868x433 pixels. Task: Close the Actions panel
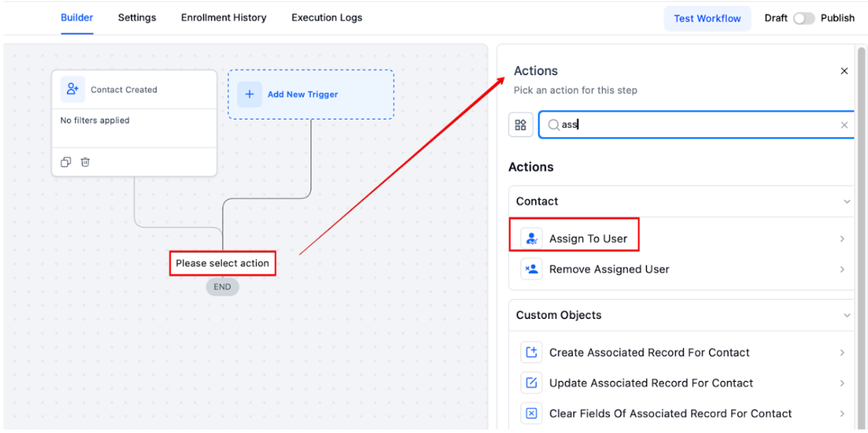tap(844, 71)
